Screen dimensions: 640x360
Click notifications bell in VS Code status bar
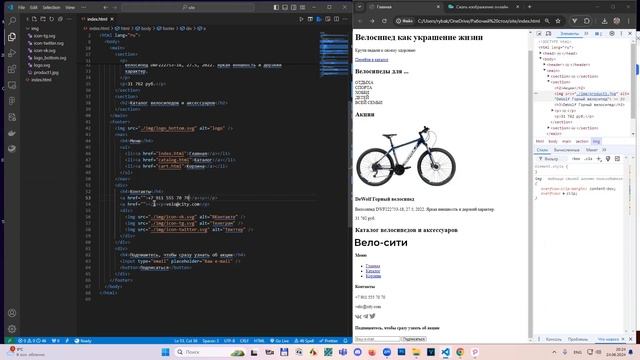point(346,340)
